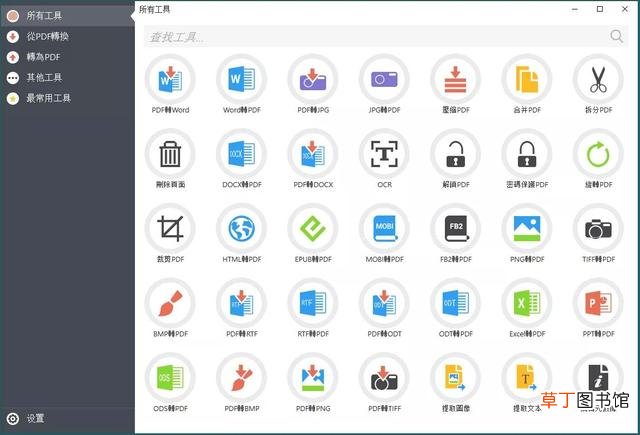Viewport: 640px width, 435px height.
Task: Open the 刪除頁面 trash can tool
Action: [x=170, y=154]
